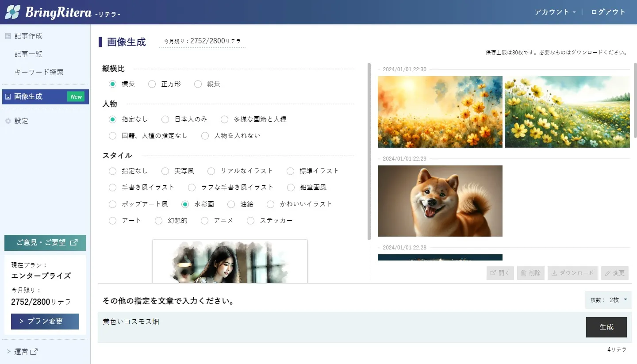Screen dimensions: 637x364
Task: Select 油絵 style
Action: pyautogui.click(x=231, y=204)
